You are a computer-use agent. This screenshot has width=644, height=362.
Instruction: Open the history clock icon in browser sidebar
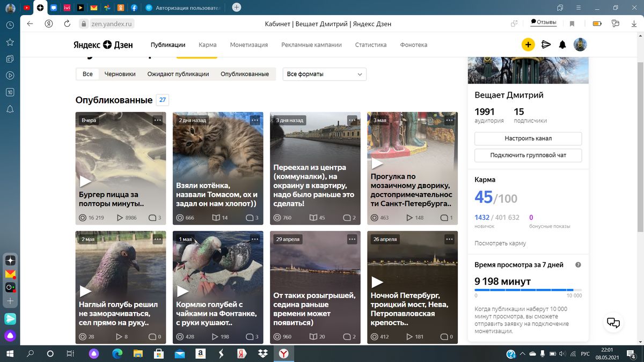click(10, 25)
